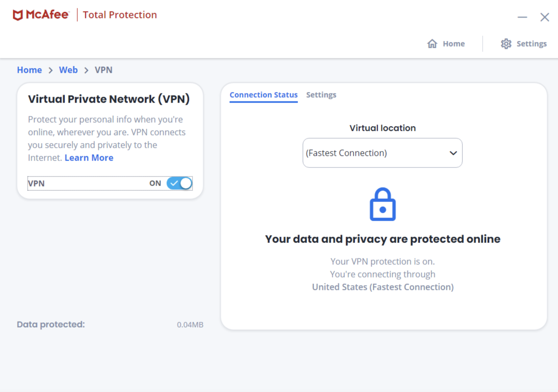Click the Home text in top navigation
The width and height of the screenshot is (558, 392).
point(454,44)
